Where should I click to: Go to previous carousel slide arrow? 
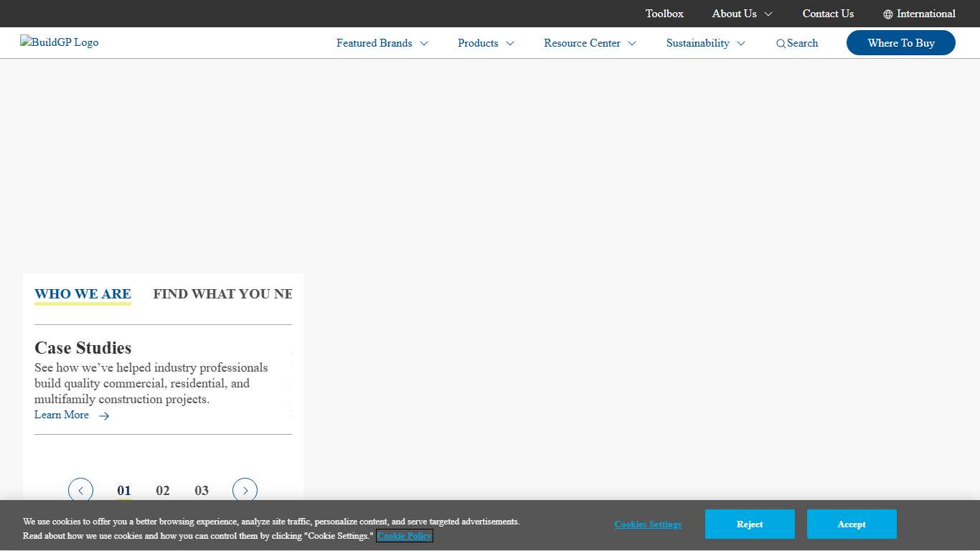80,491
